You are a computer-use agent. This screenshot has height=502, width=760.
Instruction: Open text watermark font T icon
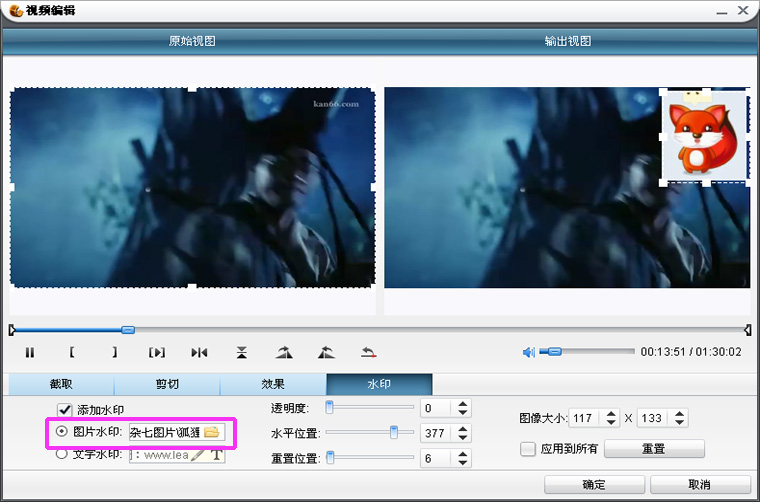pyautogui.click(x=217, y=455)
